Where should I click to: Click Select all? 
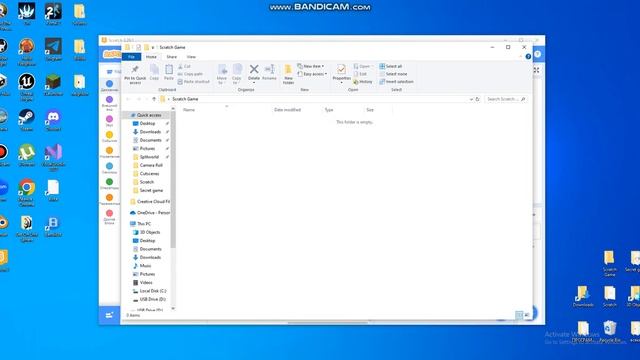tap(391, 66)
